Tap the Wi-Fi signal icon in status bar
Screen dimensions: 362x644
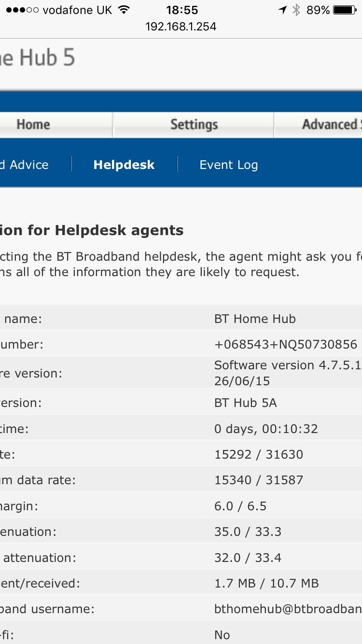(x=124, y=10)
